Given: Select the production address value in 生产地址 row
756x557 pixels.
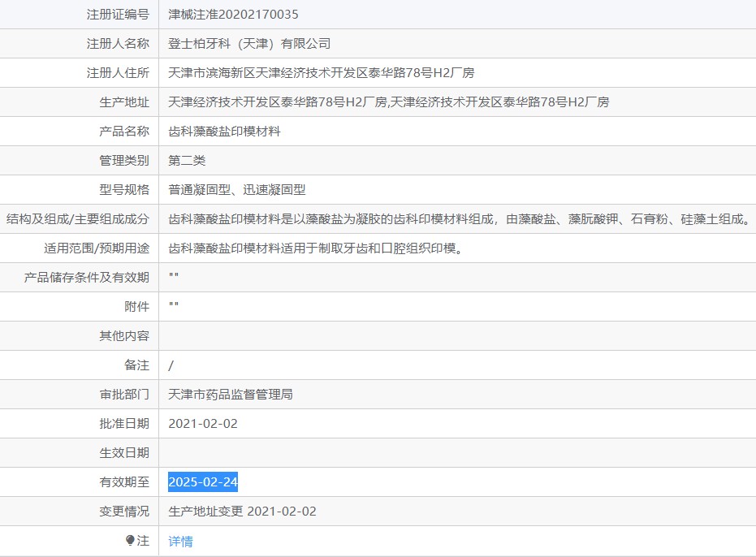Looking at the screenshot, I should pyautogui.click(x=389, y=102).
